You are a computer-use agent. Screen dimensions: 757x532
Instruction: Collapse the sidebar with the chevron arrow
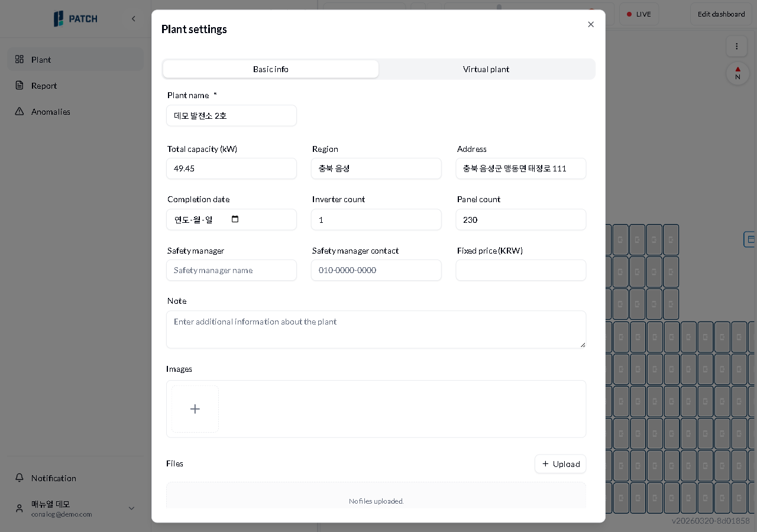pos(134,19)
